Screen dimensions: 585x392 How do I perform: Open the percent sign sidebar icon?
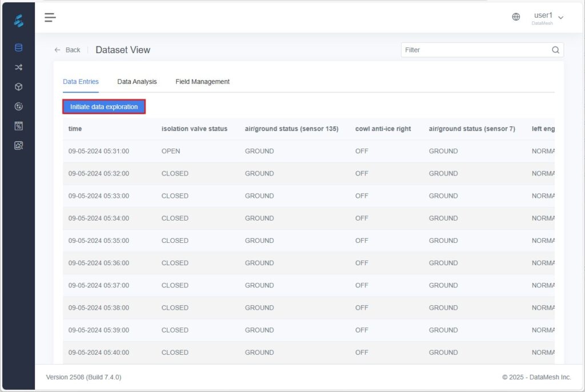(18, 126)
